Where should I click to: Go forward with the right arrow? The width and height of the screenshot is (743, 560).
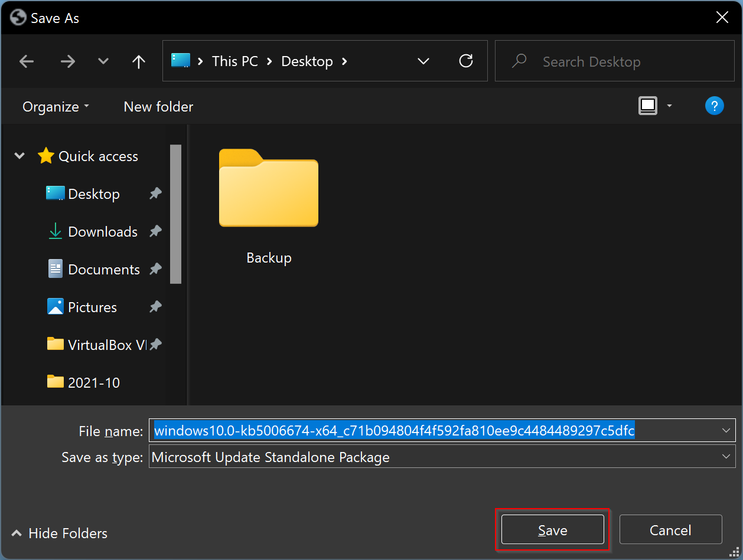coord(68,61)
